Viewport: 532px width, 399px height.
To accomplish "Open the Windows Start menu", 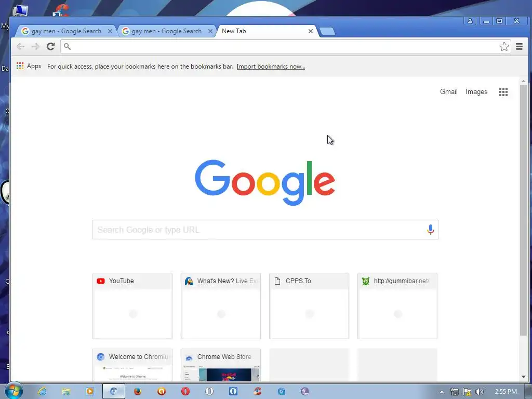I will coord(14,391).
